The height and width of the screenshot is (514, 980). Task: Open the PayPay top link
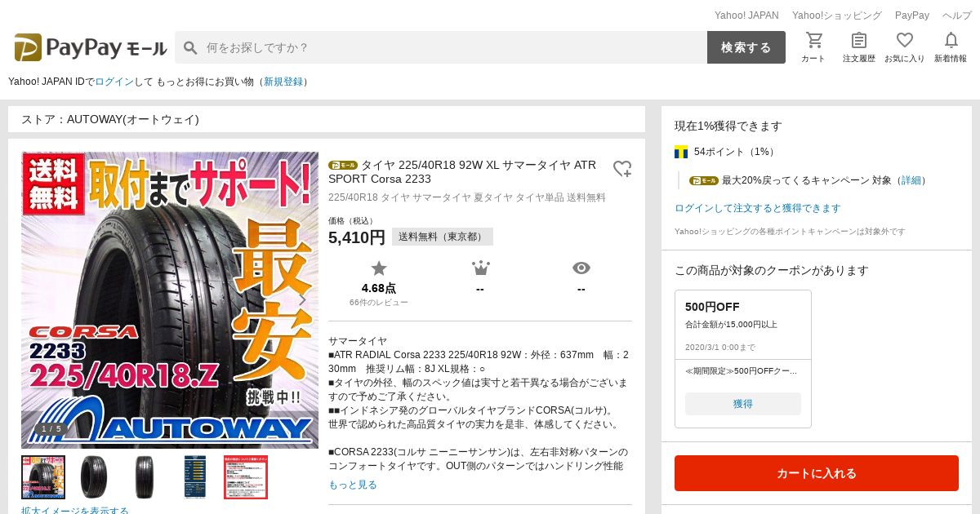coord(912,16)
